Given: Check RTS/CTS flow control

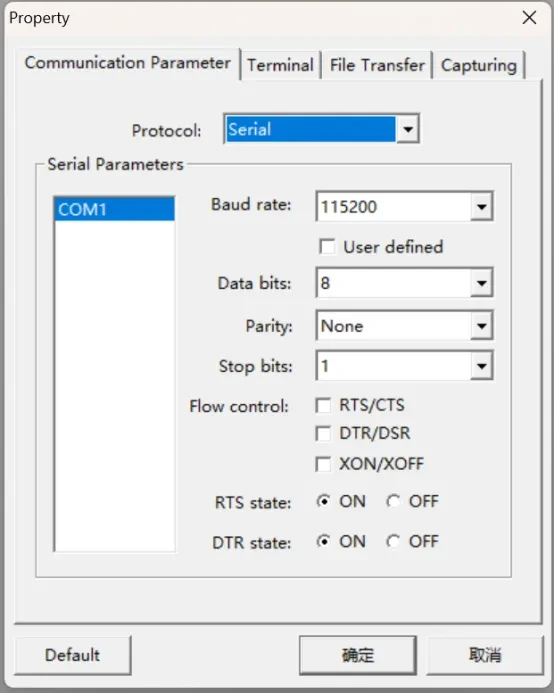Looking at the screenshot, I should pyautogui.click(x=323, y=405).
